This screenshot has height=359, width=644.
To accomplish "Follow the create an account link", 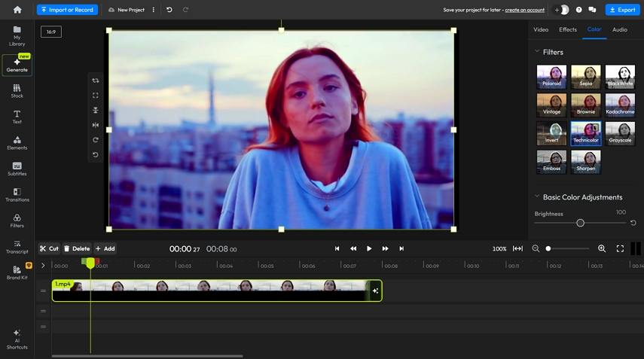I will tap(524, 10).
